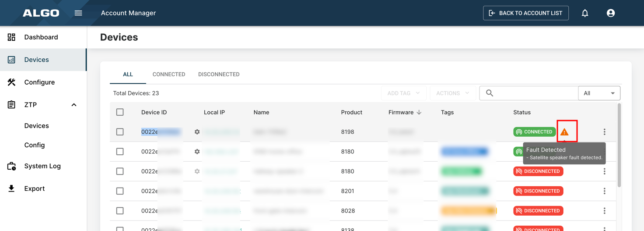644x231 pixels.
Task: Tick the checkbox for the 8198 row
Action: coord(120,132)
